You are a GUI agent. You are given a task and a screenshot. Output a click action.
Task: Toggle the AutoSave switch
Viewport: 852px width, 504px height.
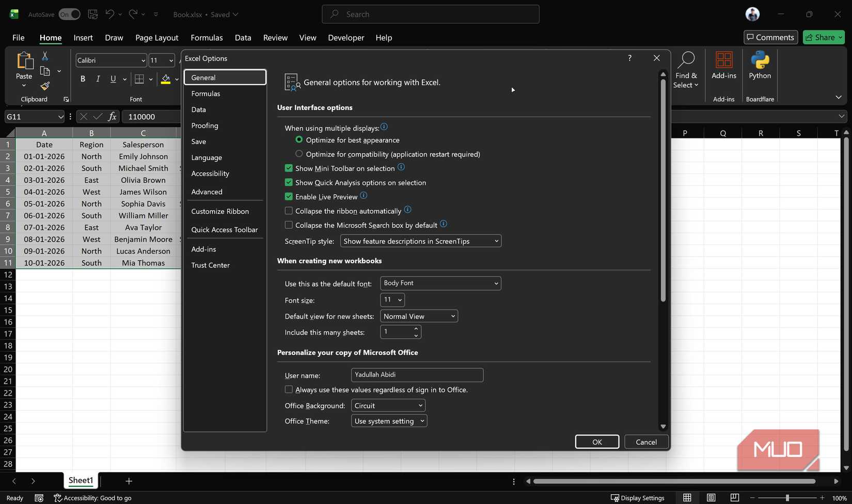tap(69, 14)
